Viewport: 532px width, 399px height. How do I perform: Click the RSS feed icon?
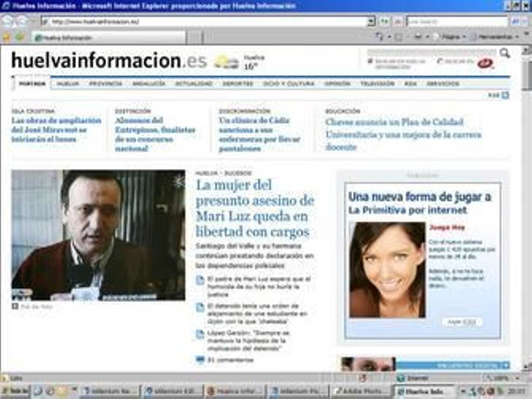click(505, 96)
